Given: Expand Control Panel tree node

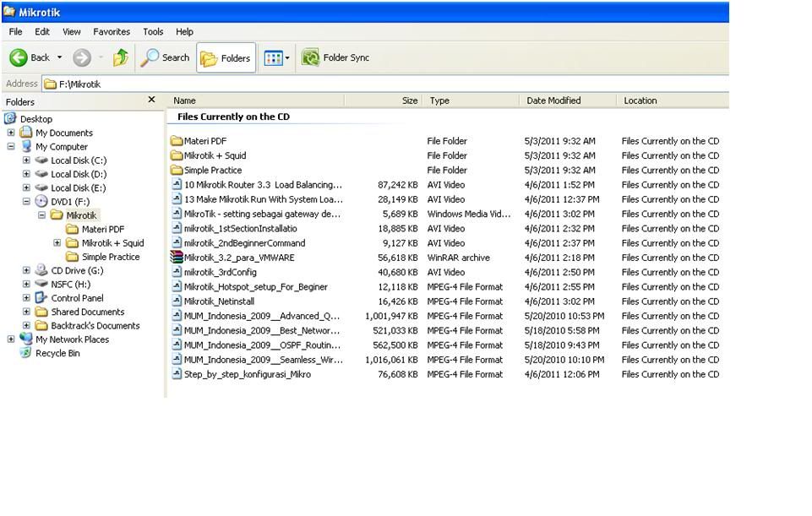Looking at the screenshot, I should [26, 297].
